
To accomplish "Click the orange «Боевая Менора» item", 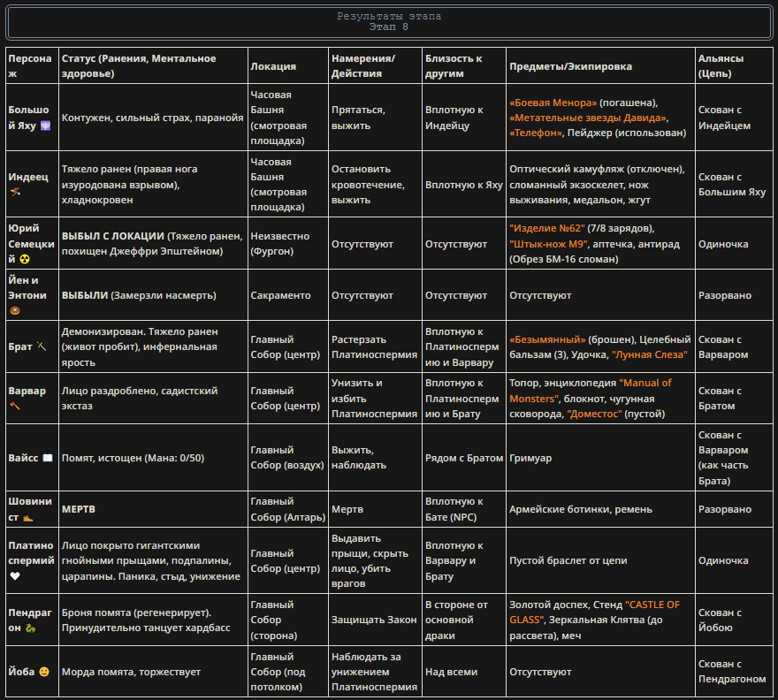I will pos(553,103).
